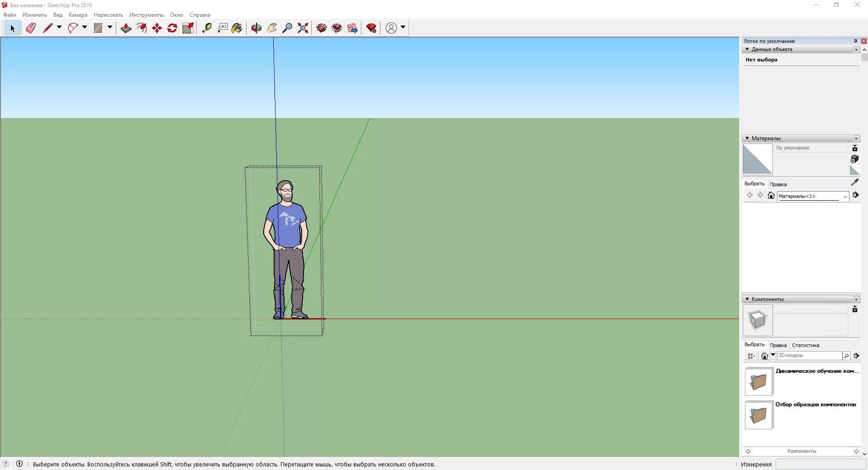Select the Orbit camera tool
The height and width of the screenshot is (470, 868).
(256, 28)
